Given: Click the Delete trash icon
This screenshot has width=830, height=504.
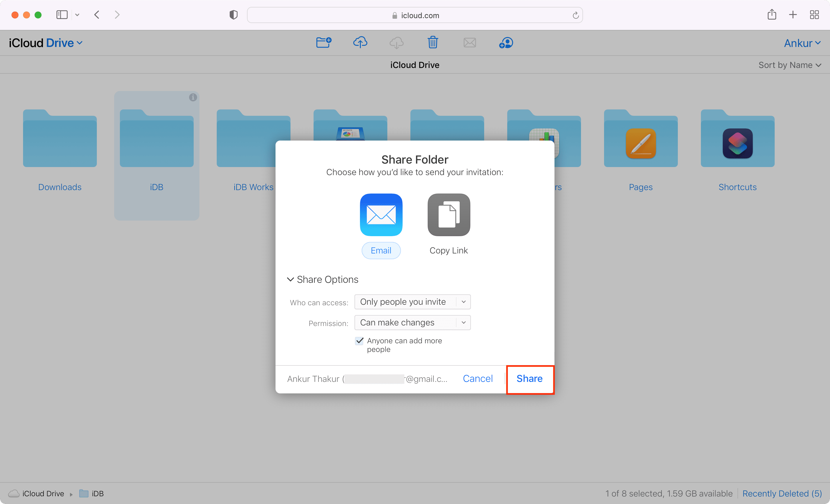Looking at the screenshot, I should pos(433,43).
